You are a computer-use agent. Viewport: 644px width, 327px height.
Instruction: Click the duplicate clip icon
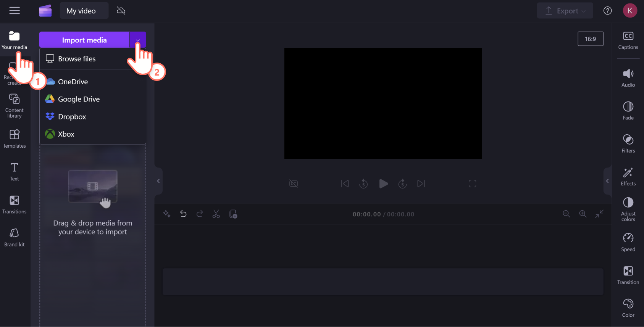pyautogui.click(x=233, y=214)
